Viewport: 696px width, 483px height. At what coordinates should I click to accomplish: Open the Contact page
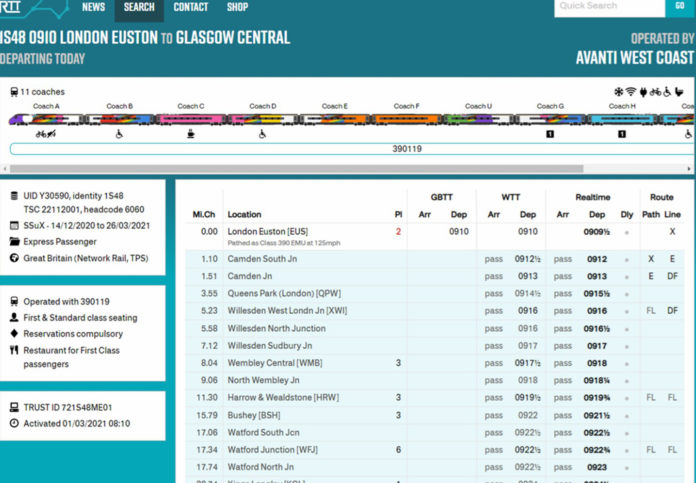191,7
